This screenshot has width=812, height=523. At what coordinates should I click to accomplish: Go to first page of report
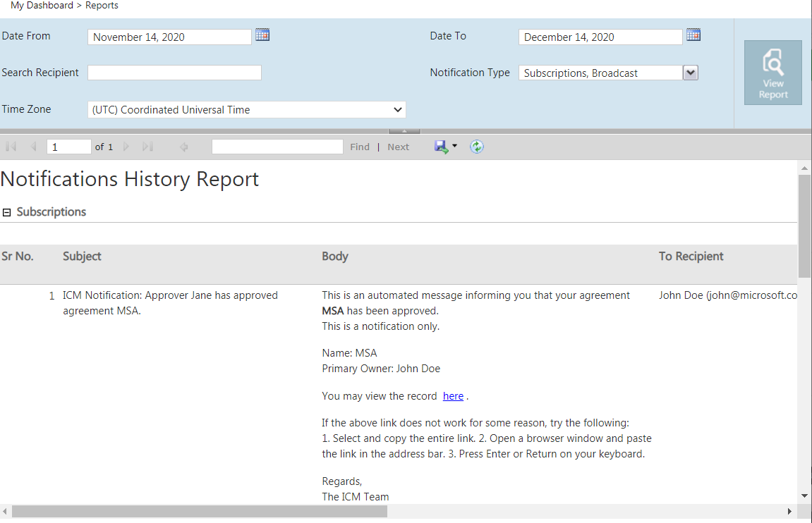click(11, 147)
